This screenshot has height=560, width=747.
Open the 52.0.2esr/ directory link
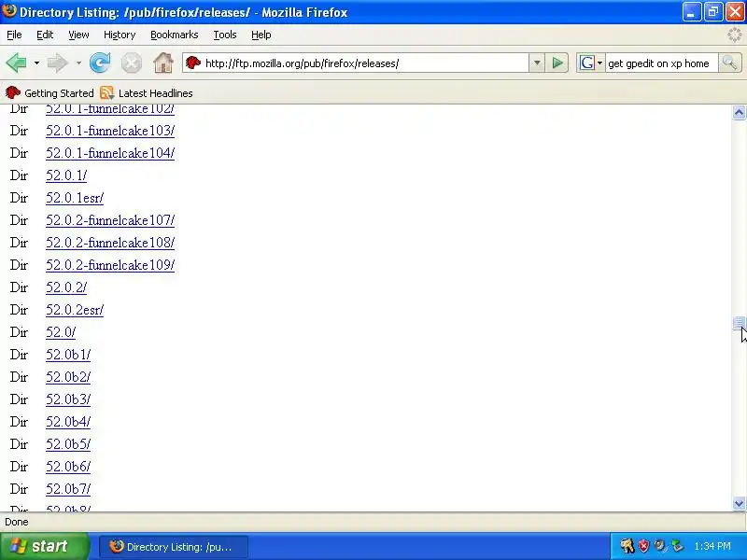(x=75, y=310)
